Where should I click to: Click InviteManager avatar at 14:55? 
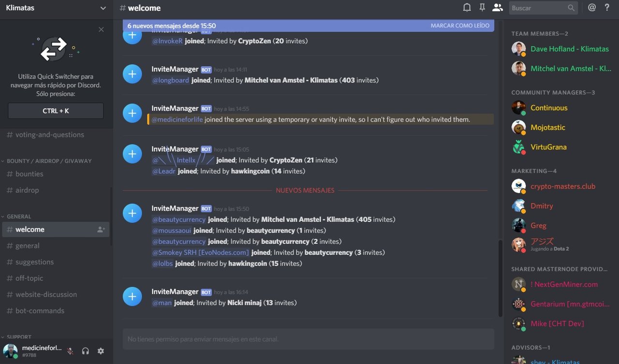tap(133, 113)
